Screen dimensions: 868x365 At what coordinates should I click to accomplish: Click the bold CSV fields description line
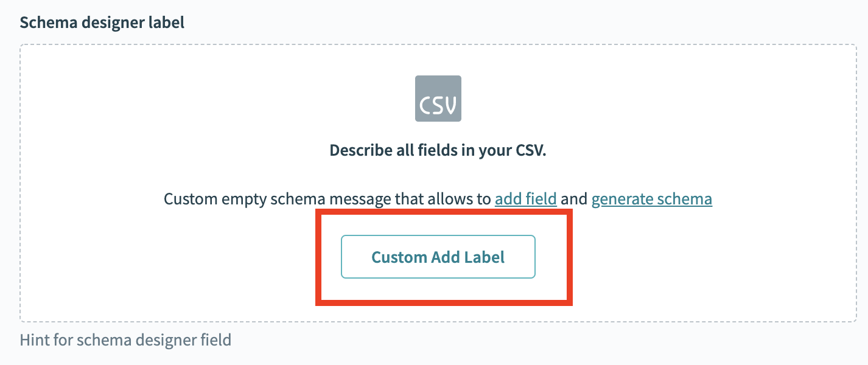[438, 150]
